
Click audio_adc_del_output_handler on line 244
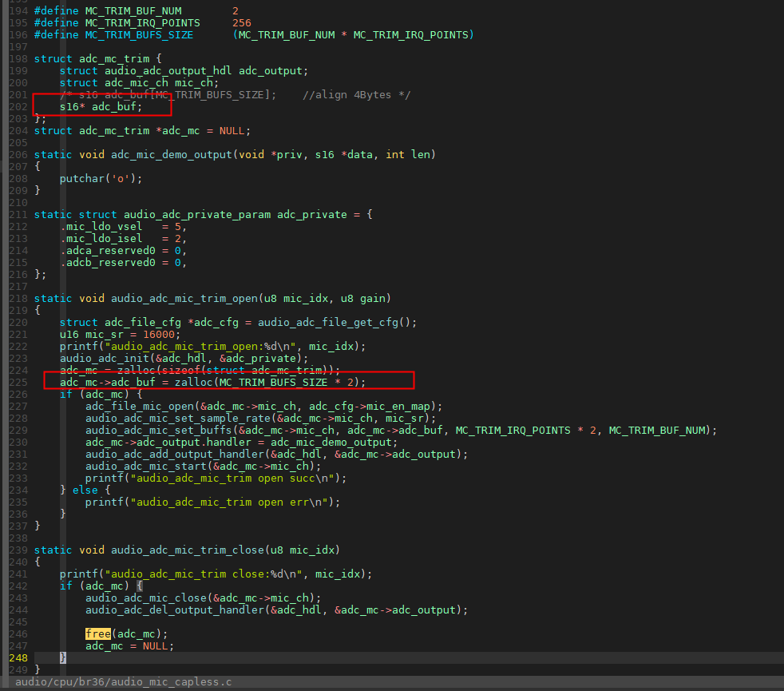pyautogui.click(x=175, y=610)
